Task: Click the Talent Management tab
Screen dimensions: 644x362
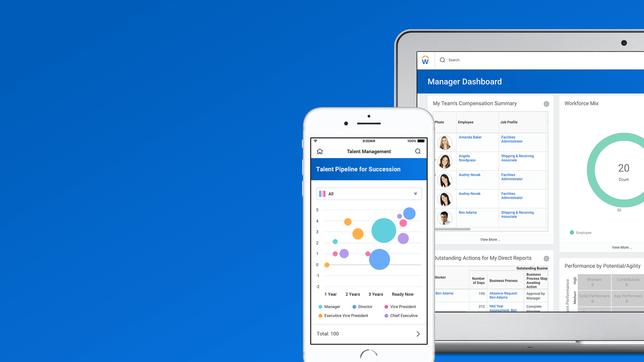Action: coord(368,151)
